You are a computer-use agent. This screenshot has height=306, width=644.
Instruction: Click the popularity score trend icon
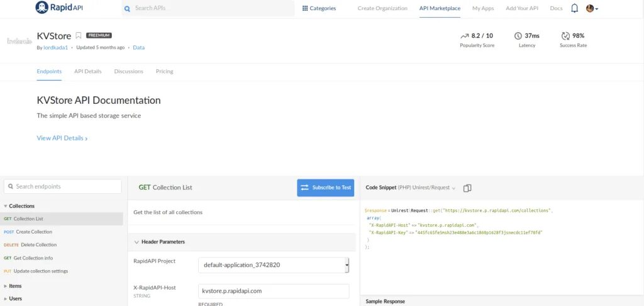(465, 36)
